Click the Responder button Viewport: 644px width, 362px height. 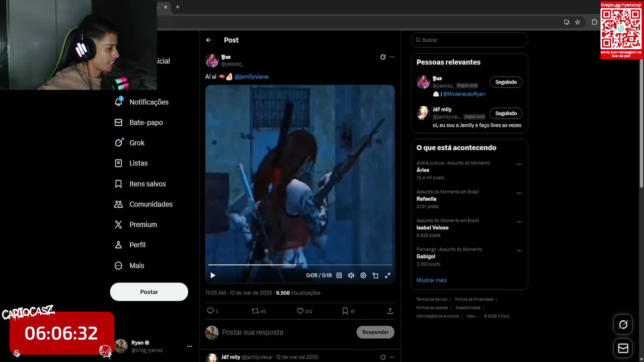coord(375,332)
